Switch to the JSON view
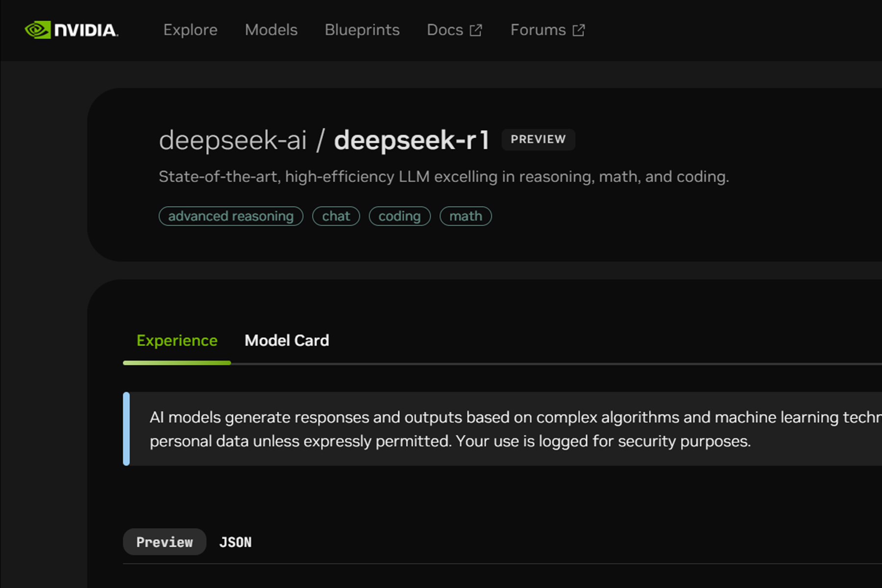Image resolution: width=882 pixels, height=588 pixels. point(235,542)
